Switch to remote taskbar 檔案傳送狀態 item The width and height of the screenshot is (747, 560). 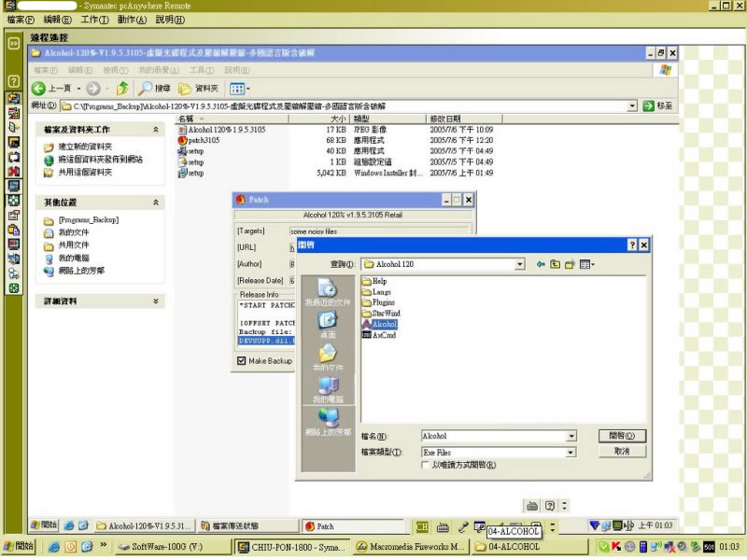click(x=247, y=525)
